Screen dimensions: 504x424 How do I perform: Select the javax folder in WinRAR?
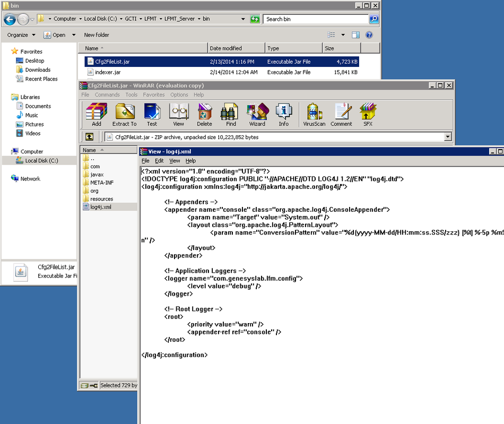tap(97, 175)
